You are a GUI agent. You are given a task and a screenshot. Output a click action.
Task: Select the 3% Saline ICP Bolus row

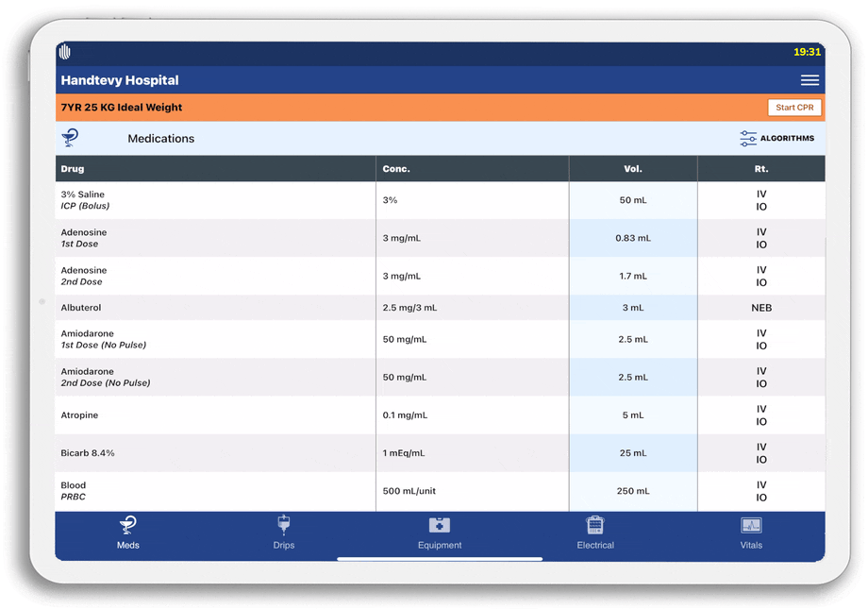click(85, 200)
